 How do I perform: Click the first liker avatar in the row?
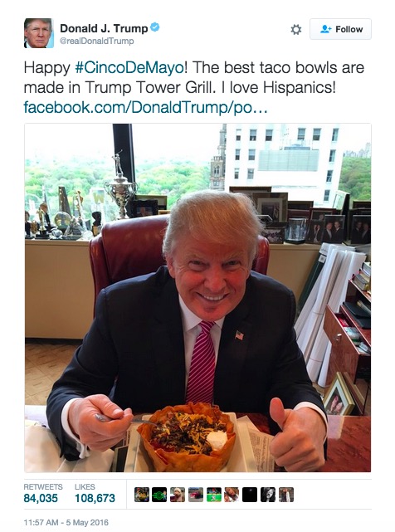[142, 495]
